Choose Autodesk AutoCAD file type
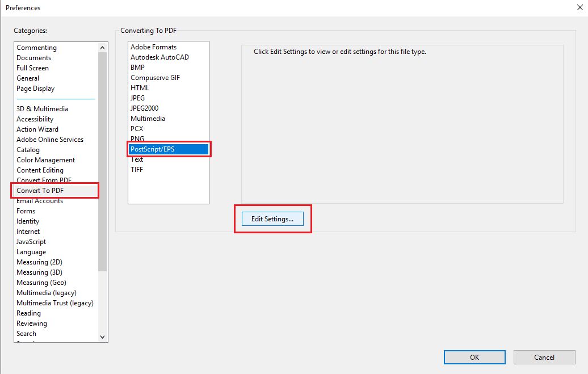The width and height of the screenshot is (588, 374). coord(159,57)
